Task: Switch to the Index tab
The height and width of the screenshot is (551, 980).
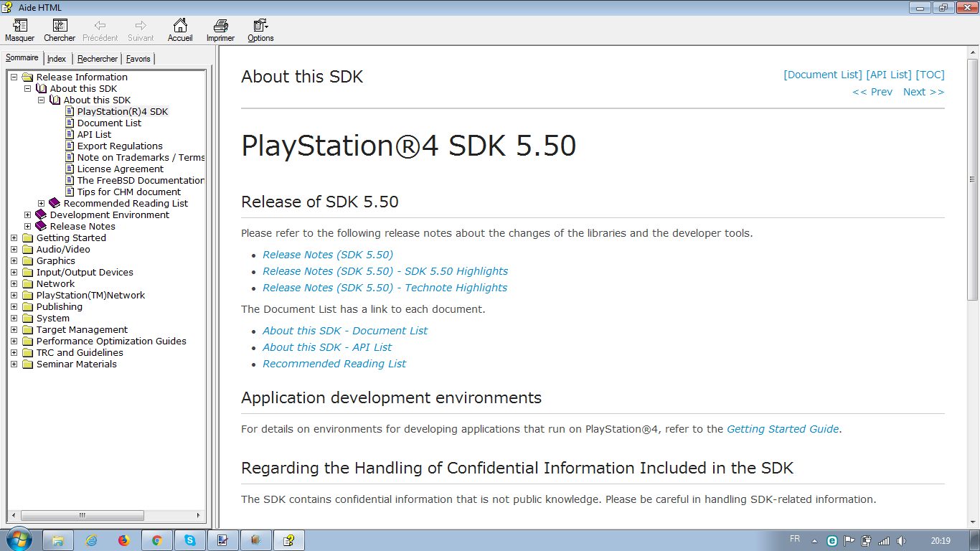Action: (57, 59)
